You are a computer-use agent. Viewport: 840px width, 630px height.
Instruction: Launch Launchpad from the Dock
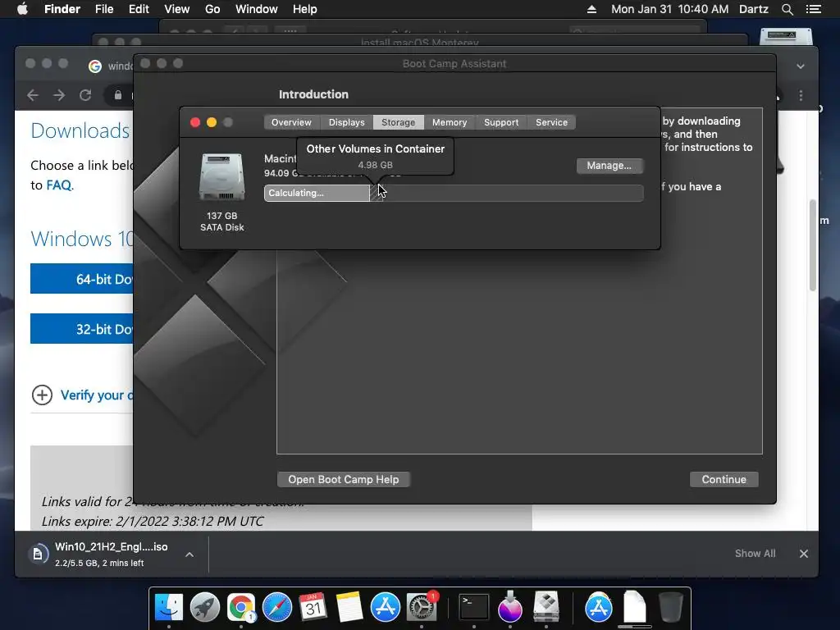click(x=204, y=607)
